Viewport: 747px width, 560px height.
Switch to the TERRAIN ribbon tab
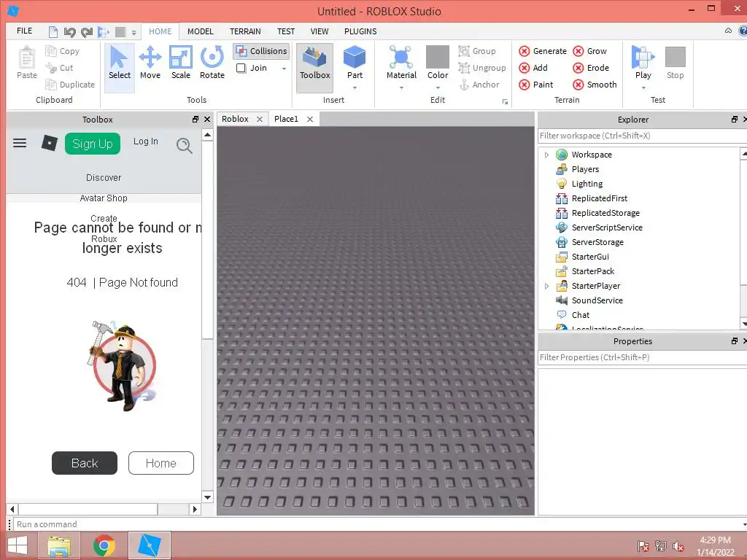click(x=245, y=31)
